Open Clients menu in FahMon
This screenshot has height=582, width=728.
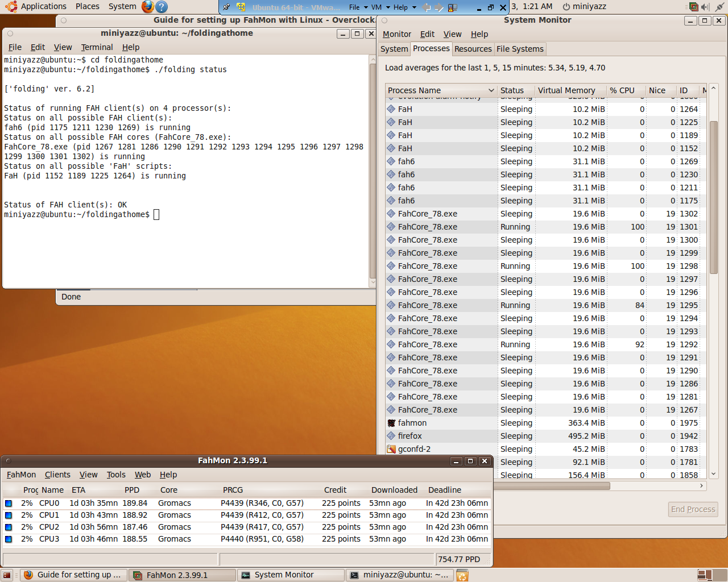click(57, 475)
